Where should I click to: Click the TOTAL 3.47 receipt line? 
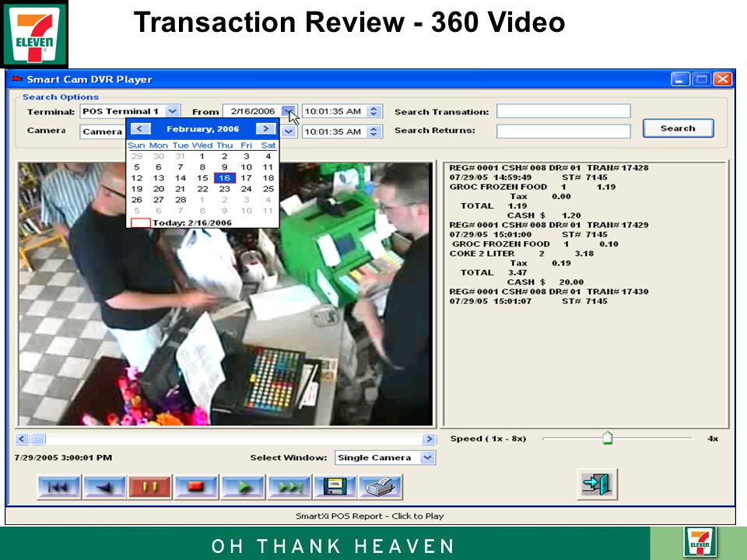coord(493,272)
